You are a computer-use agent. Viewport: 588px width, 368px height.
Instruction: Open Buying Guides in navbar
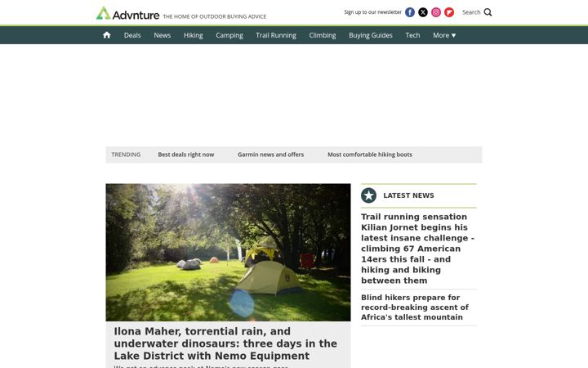point(371,35)
